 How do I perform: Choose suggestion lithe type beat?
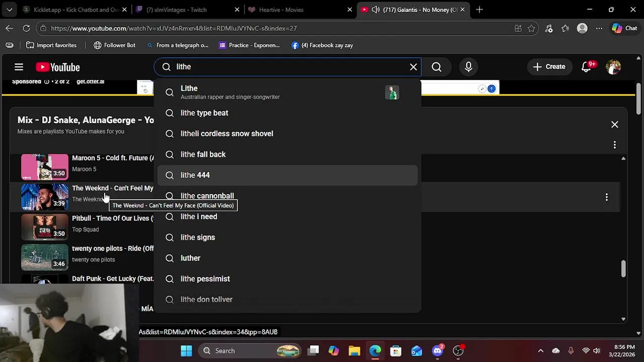click(x=288, y=113)
